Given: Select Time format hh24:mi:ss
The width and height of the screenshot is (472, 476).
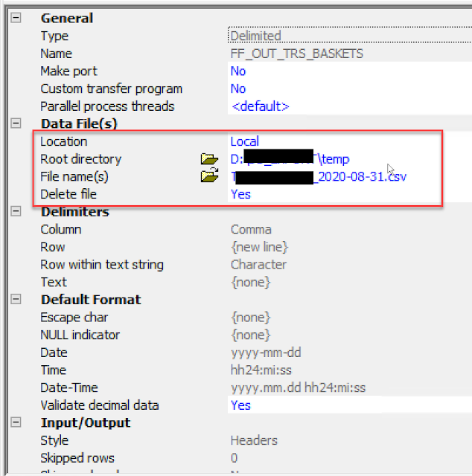Looking at the screenshot, I should point(261,370).
